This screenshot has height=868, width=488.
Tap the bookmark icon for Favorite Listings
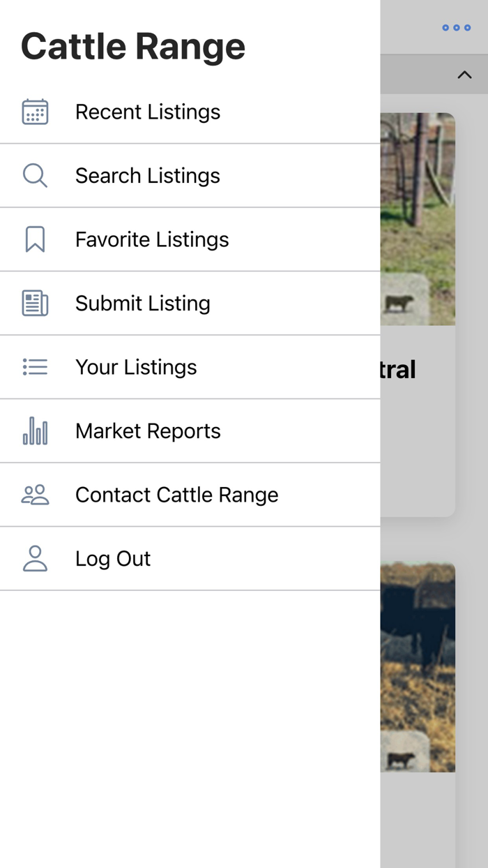35,239
